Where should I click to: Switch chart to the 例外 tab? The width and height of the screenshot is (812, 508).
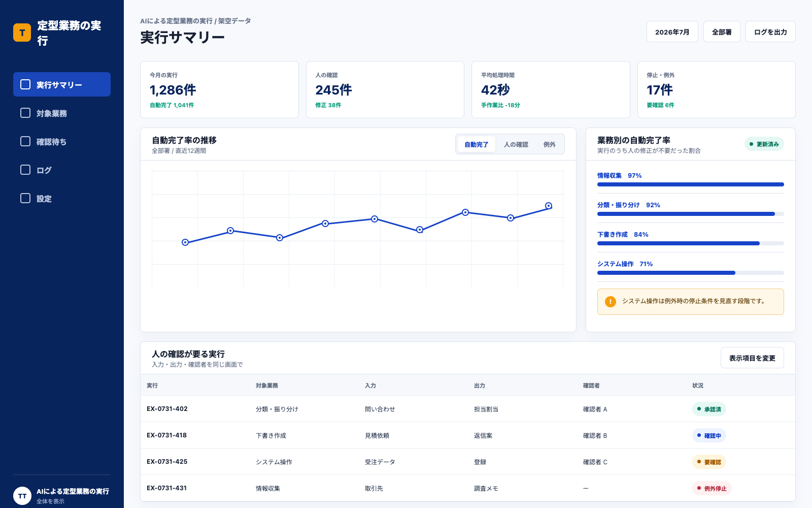click(549, 144)
